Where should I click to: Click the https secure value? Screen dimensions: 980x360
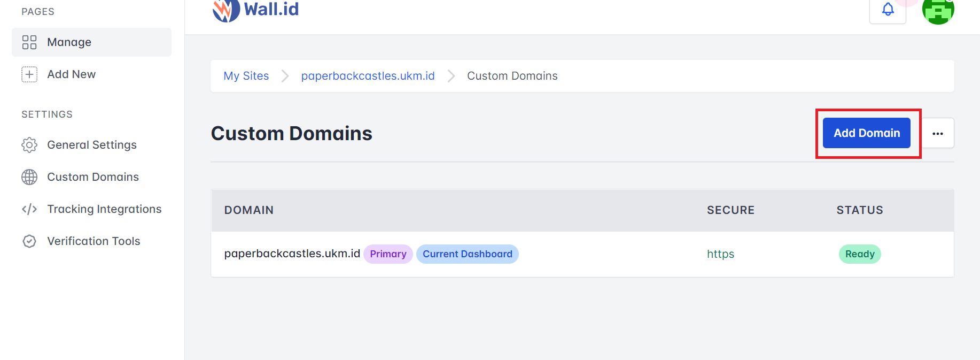[x=721, y=254]
